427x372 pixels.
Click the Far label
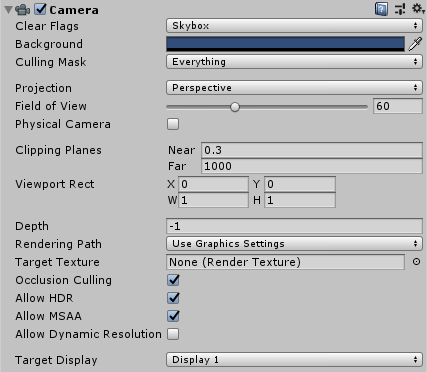177,166
